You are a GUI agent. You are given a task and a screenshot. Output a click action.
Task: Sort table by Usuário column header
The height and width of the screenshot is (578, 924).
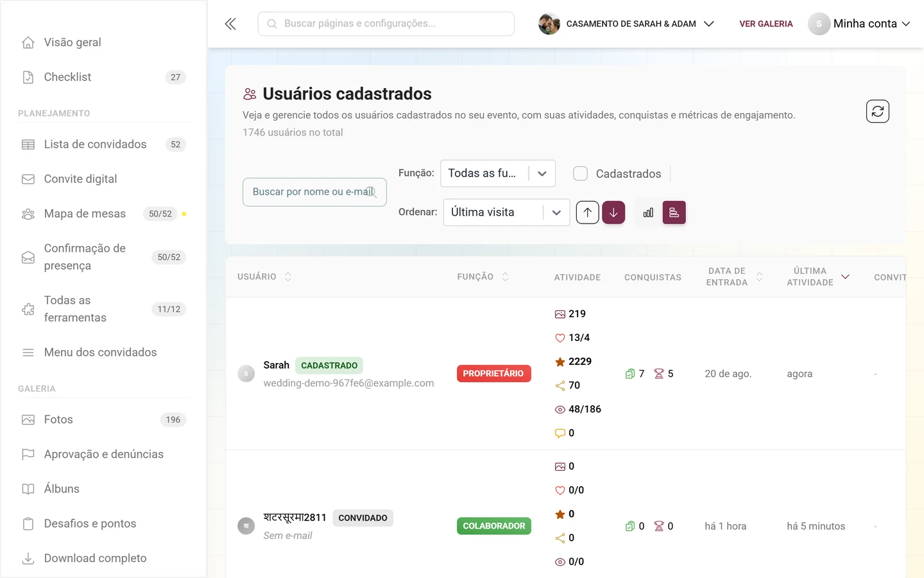(x=264, y=277)
